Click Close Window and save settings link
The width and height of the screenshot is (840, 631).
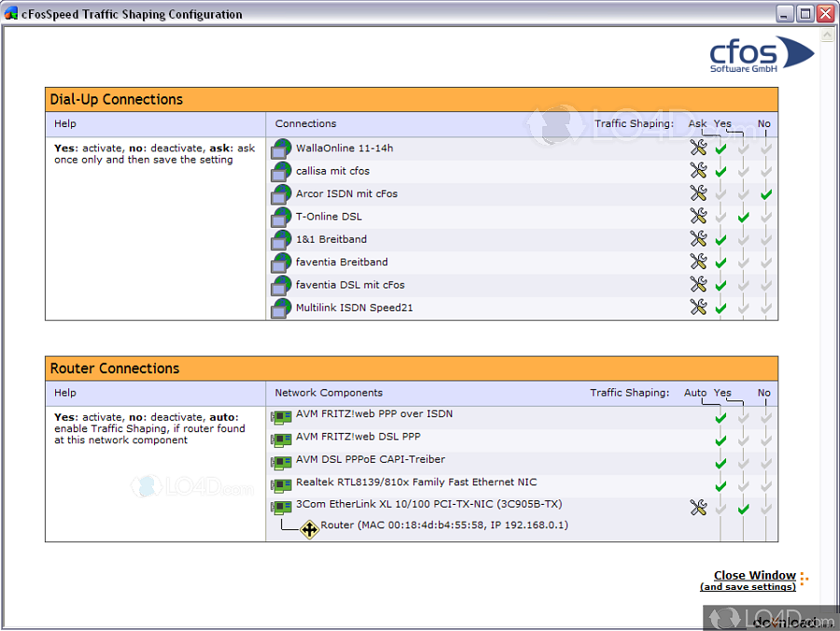(x=749, y=581)
